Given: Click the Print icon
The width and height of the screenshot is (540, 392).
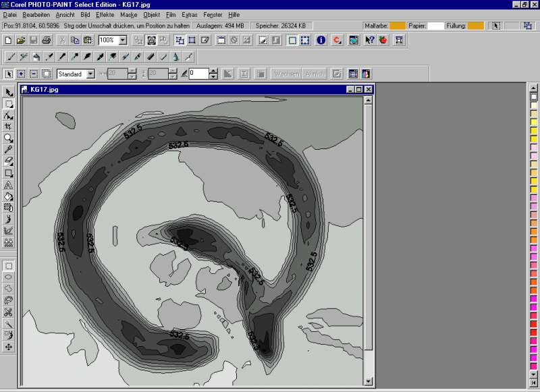Looking at the screenshot, I should click(x=46, y=40).
